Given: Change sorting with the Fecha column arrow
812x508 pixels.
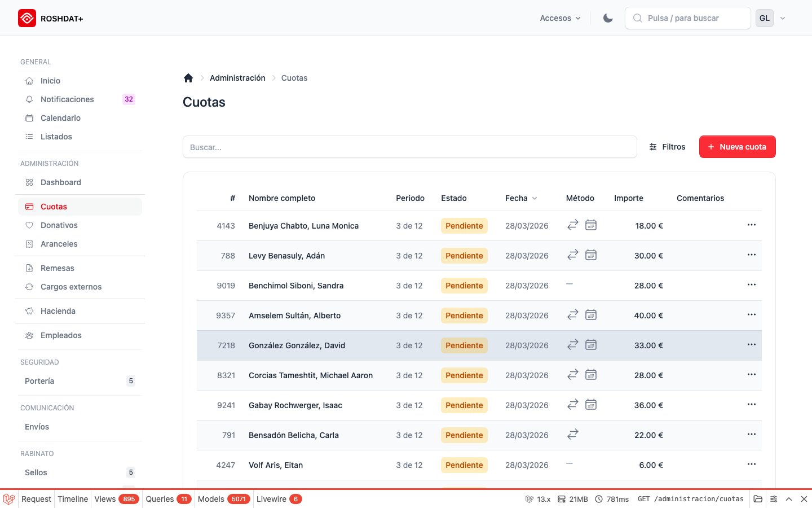Looking at the screenshot, I should [534, 198].
